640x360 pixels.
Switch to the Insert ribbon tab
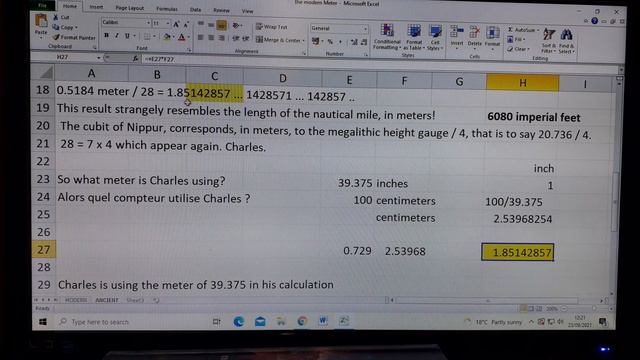coord(96,7)
